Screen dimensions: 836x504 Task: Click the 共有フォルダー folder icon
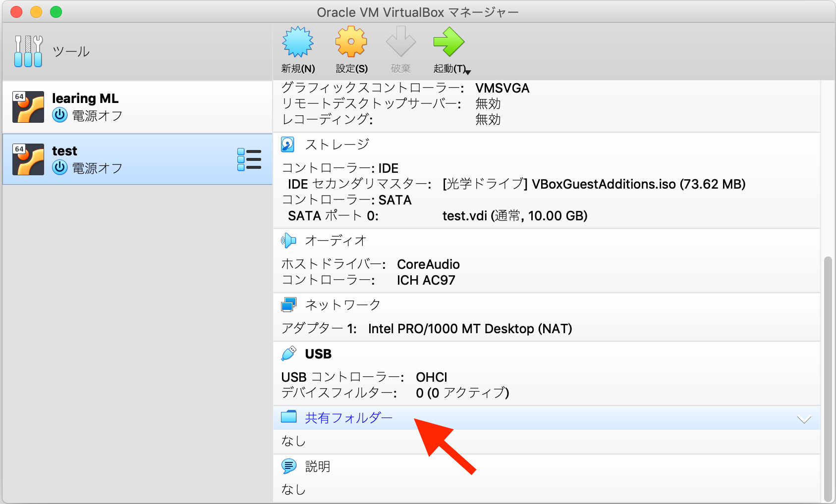click(x=288, y=417)
